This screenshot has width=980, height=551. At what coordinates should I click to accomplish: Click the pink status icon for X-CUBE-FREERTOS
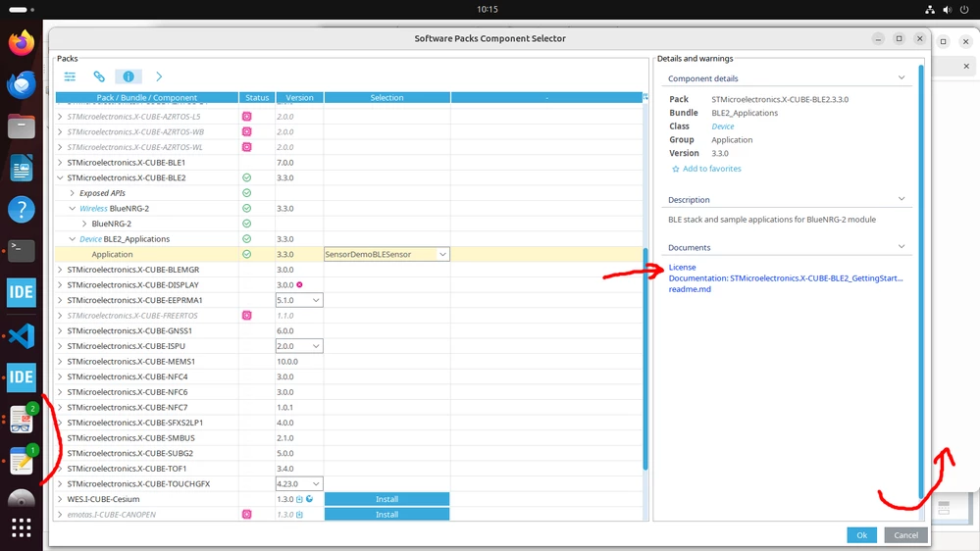247,316
